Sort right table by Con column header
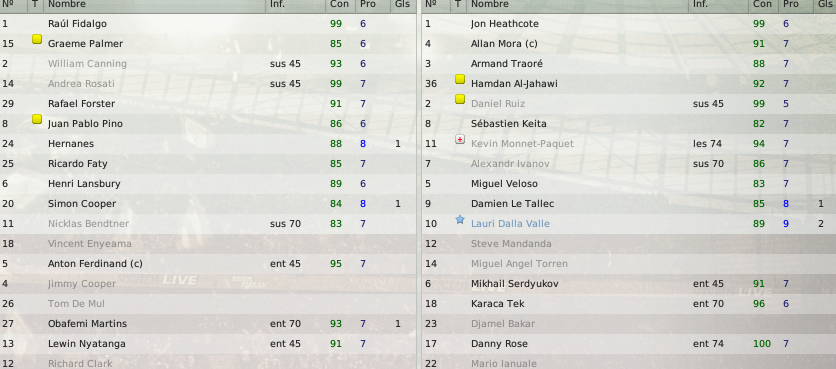 coord(762,4)
